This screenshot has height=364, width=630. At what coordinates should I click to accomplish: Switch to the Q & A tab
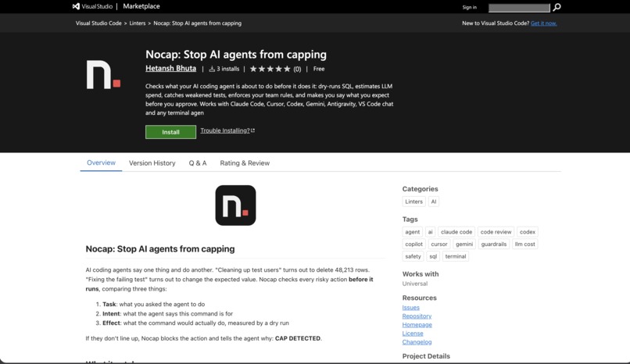click(198, 163)
